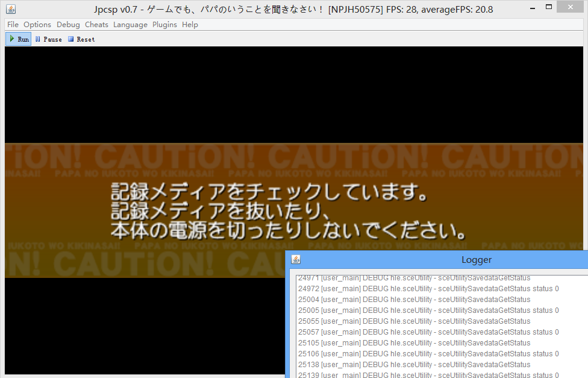
Task: Reset the emulation
Action: (x=81, y=39)
